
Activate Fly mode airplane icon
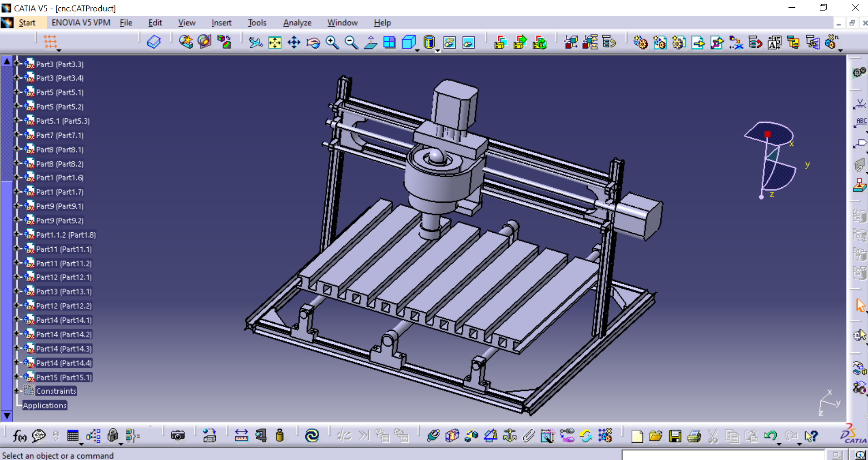pos(256,43)
